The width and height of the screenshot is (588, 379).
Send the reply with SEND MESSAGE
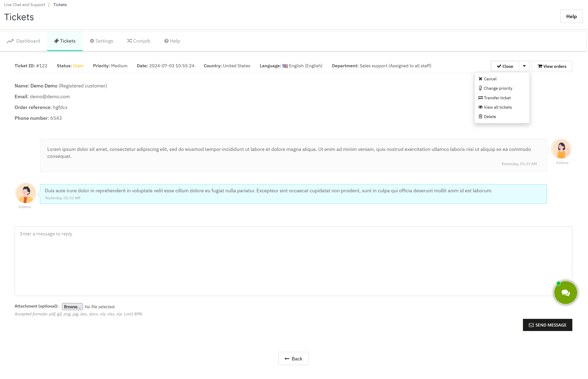(x=547, y=325)
